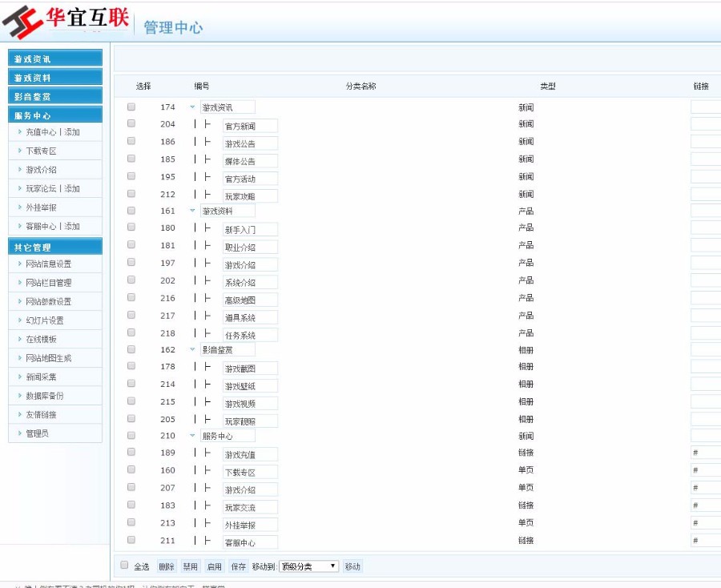The width and height of the screenshot is (721, 588).
Task: Open 网站参数设置 in the sidebar
Action: [x=48, y=301]
